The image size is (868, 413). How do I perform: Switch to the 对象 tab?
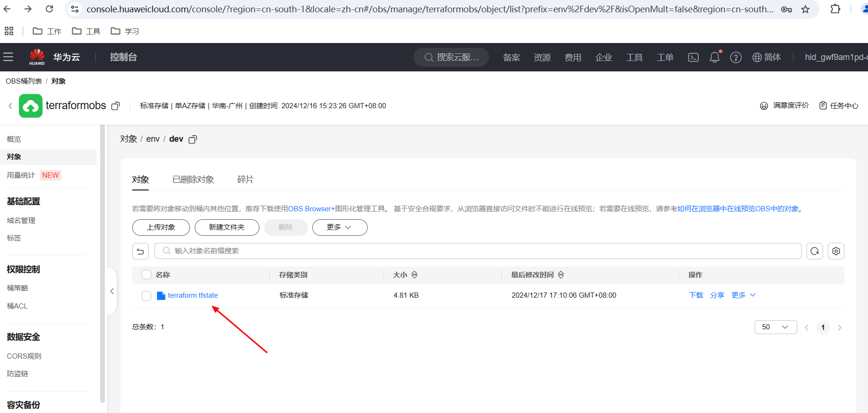click(140, 180)
